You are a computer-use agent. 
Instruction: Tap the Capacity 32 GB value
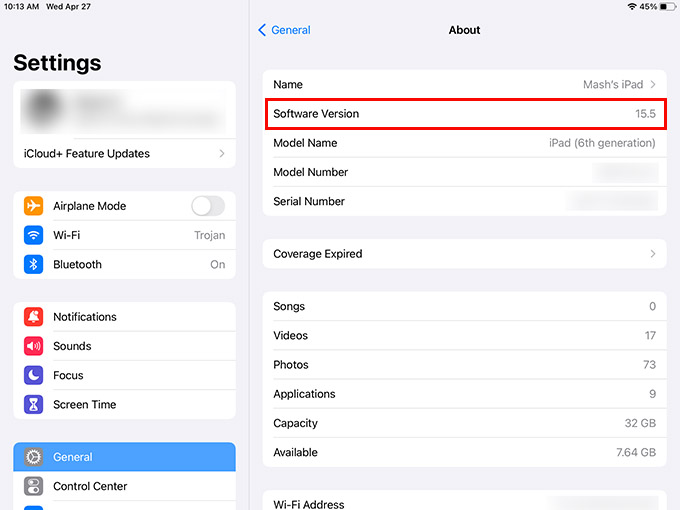click(x=640, y=423)
